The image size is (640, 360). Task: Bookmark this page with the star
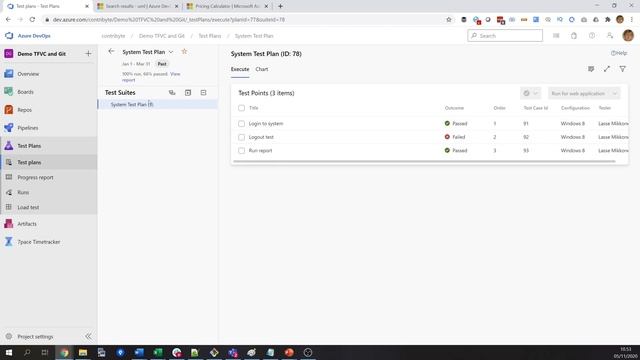click(449, 20)
